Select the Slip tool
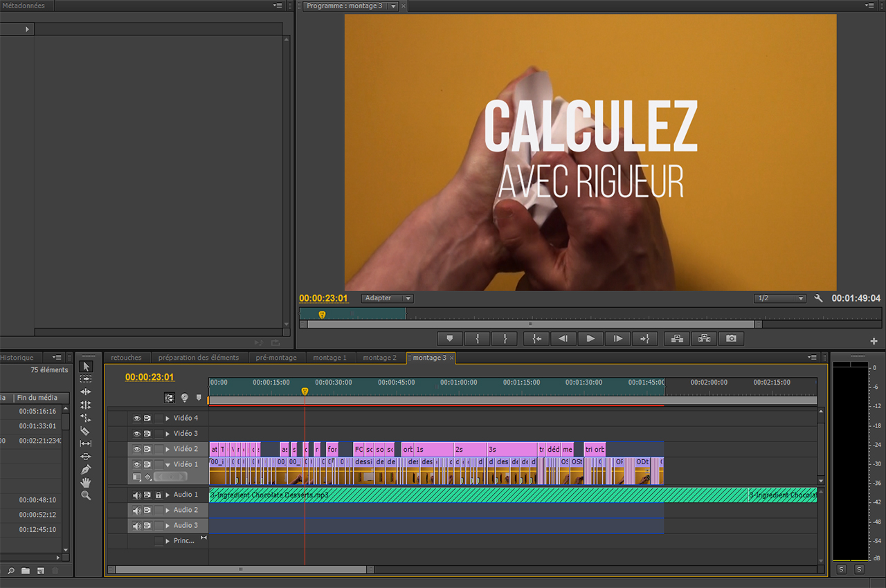886x588 pixels. tap(86, 443)
